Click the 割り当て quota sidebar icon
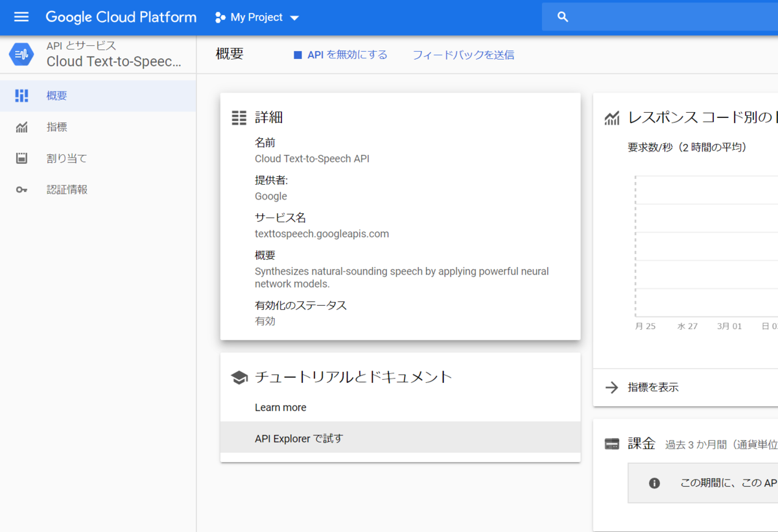The height and width of the screenshot is (532, 778). click(x=21, y=157)
